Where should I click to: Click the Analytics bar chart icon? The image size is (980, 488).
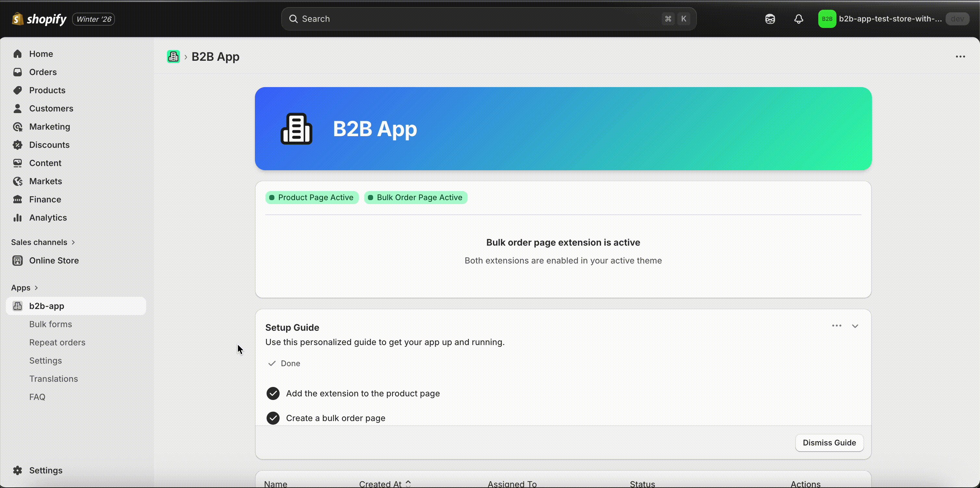18,218
